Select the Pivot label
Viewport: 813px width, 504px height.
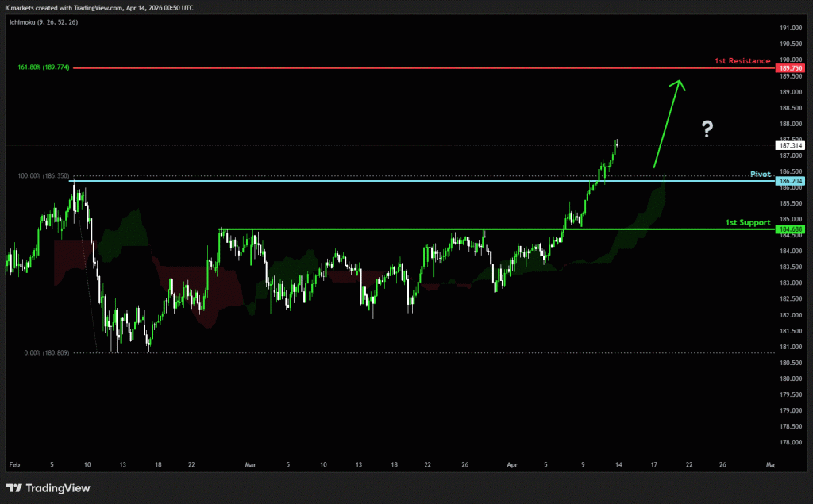[x=760, y=173]
